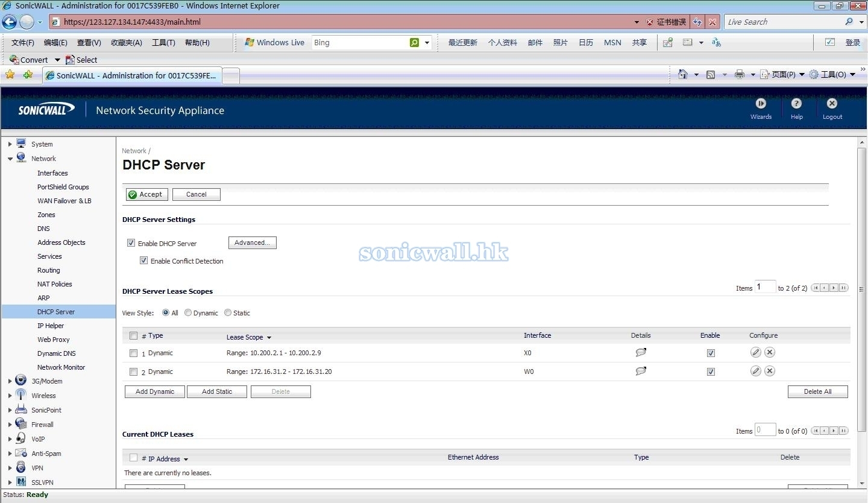Open the Wizards icon in header
Viewport: 868px width, 503px height.
pyautogui.click(x=761, y=104)
